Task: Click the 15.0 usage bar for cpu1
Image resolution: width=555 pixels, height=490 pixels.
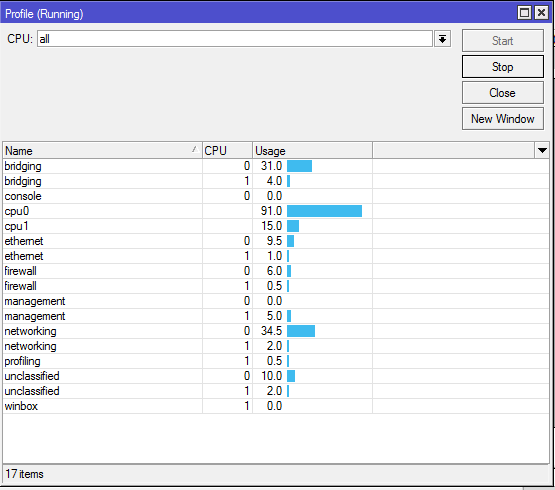Action: [x=293, y=226]
